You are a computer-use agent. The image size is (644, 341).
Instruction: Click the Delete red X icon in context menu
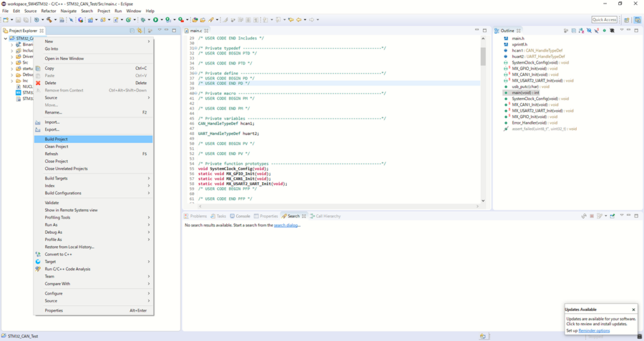[x=38, y=83]
